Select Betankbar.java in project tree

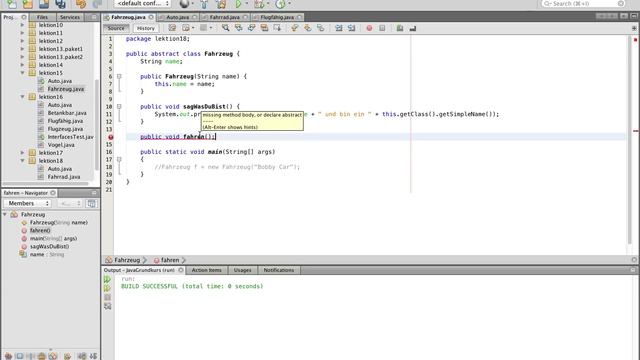click(67, 113)
